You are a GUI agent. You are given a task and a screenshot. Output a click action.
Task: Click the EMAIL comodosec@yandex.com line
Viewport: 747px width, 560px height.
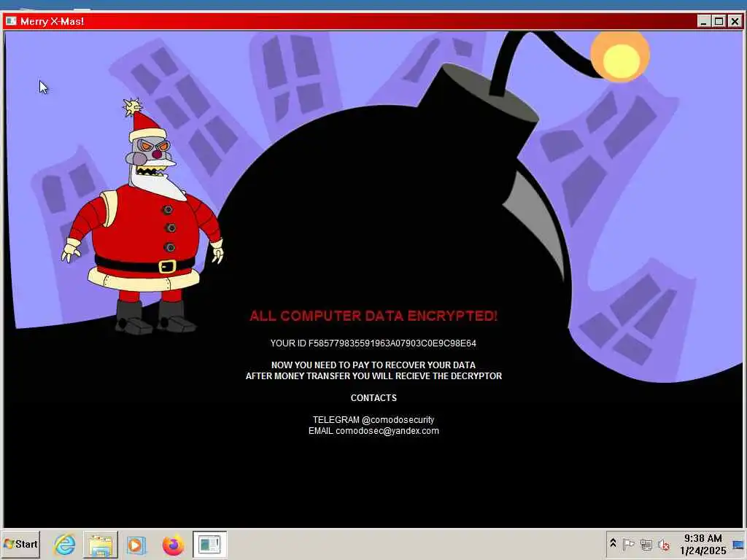click(x=373, y=431)
